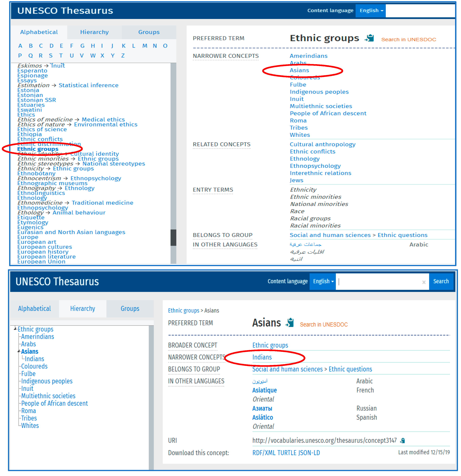Image resolution: width=461 pixels, height=476 pixels.
Task: Collapse the Asians node in hierarchy tree
Action: (x=19, y=351)
